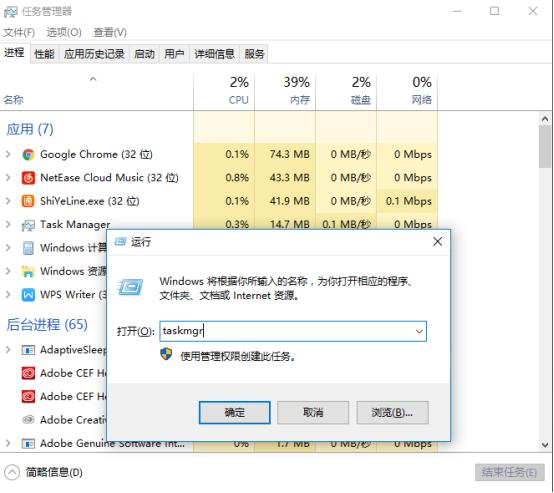
Task: Expand the NetEase Cloud Music row
Action: (8, 177)
